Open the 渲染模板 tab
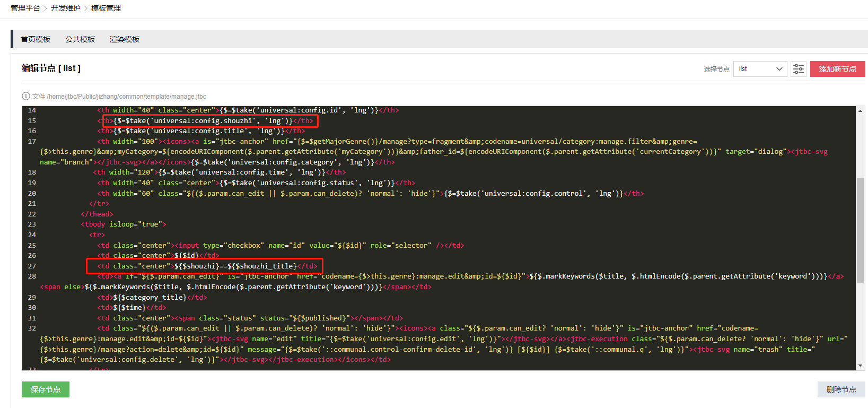 125,39
